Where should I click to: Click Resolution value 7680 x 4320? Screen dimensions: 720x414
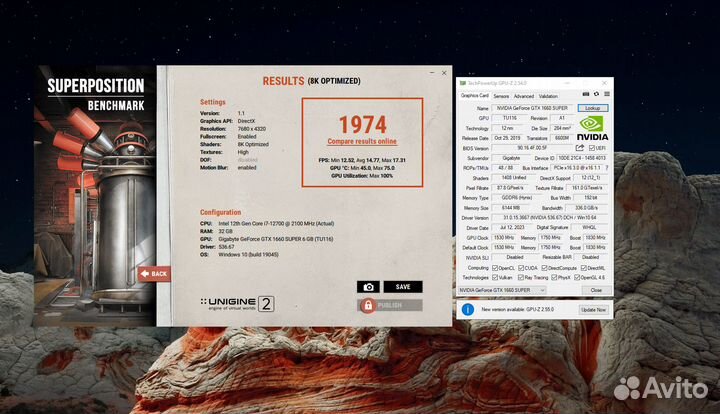click(252, 129)
